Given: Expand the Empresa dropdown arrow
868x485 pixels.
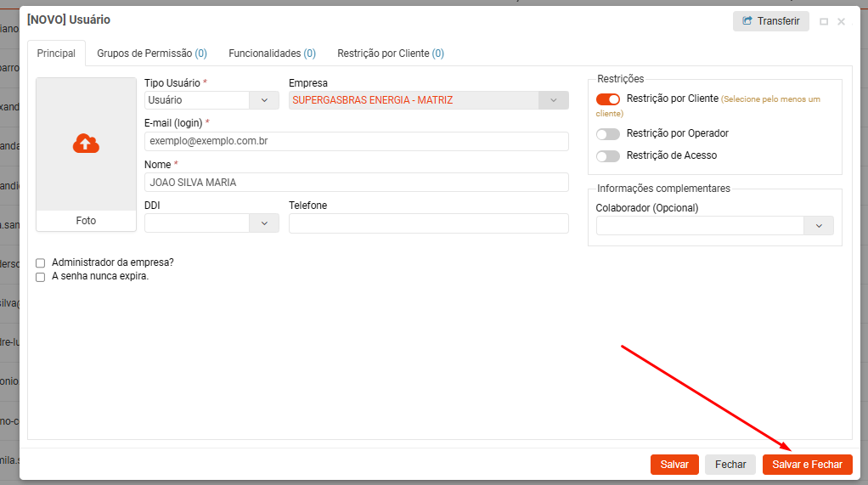Looking at the screenshot, I should [x=553, y=100].
